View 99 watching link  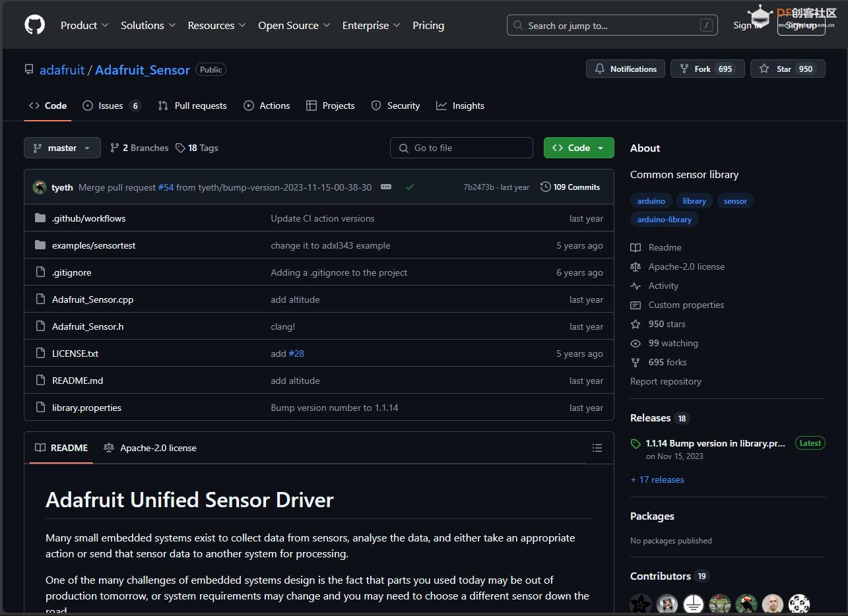pyautogui.click(x=664, y=343)
